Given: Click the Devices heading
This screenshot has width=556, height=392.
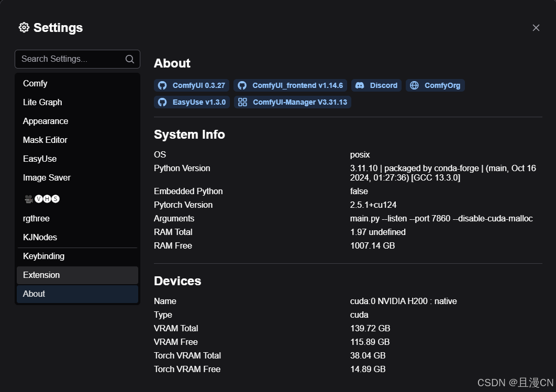Looking at the screenshot, I should 177,281.
